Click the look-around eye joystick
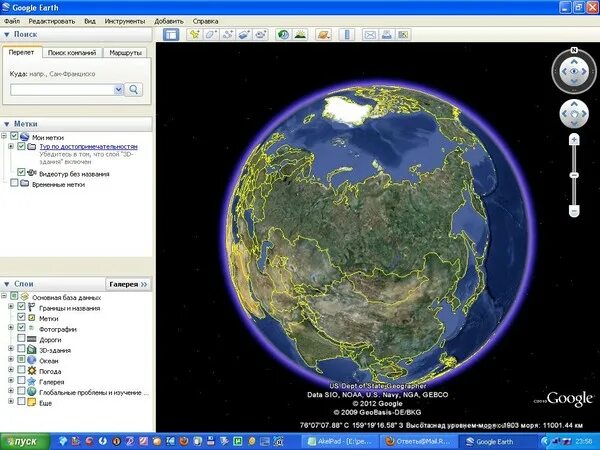 point(574,72)
